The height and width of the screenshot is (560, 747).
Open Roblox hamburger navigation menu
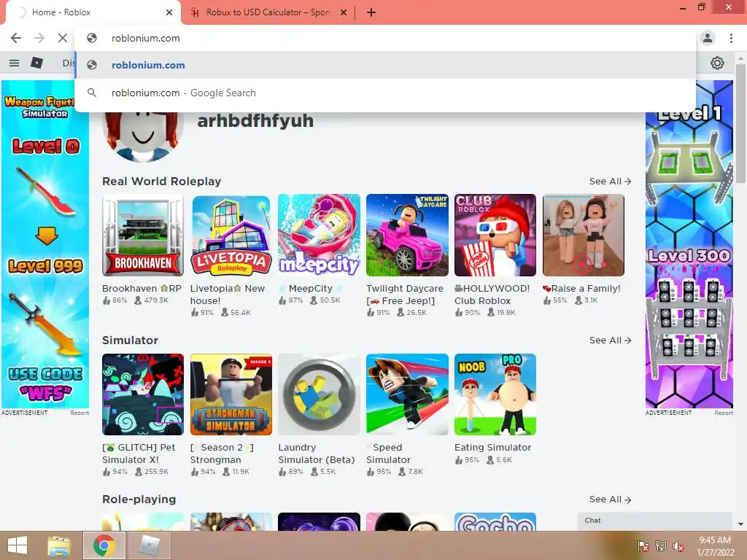click(15, 63)
